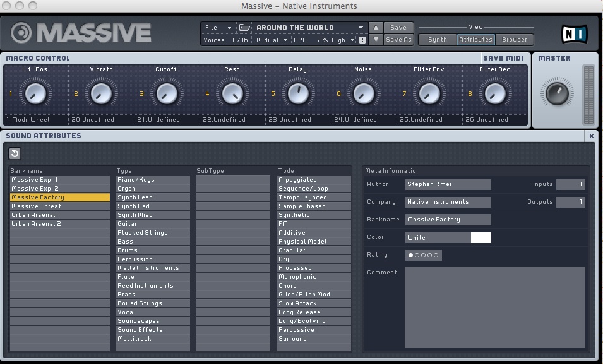
Task: Open the preset folder icon
Action: click(x=244, y=28)
